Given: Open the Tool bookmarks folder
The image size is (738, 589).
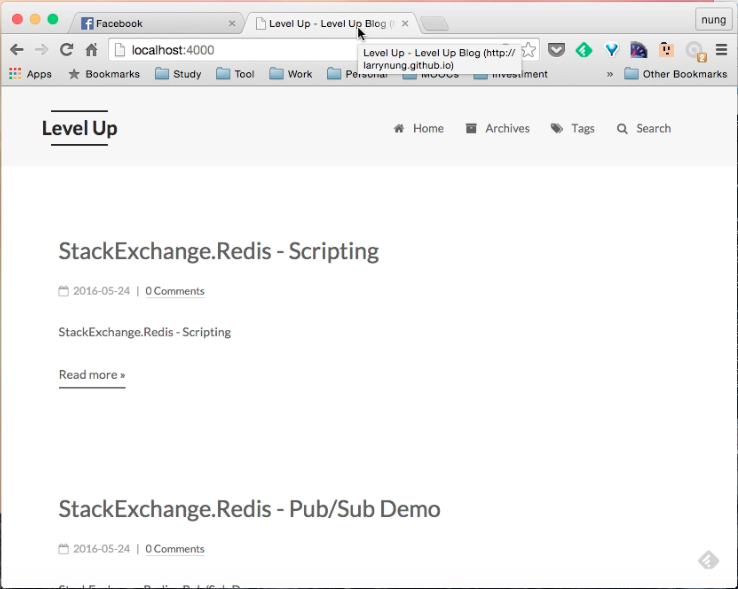Looking at the screenshot, I should tap(235, 74).
